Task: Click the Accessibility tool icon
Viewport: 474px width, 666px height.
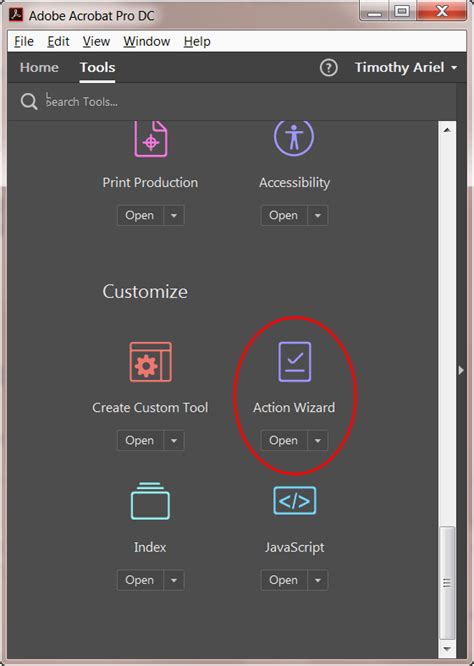Action: tap(294, 138)
